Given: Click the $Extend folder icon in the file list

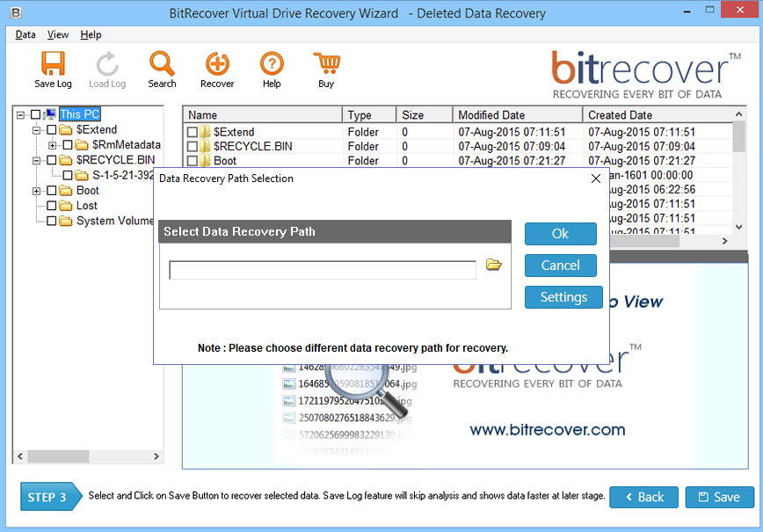Looking at the screenshot, I should (205, 132).
